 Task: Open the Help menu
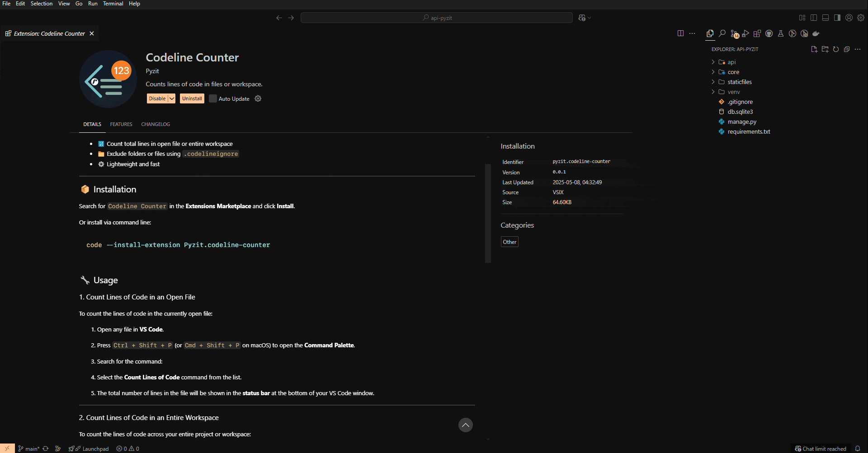(134, 4)
